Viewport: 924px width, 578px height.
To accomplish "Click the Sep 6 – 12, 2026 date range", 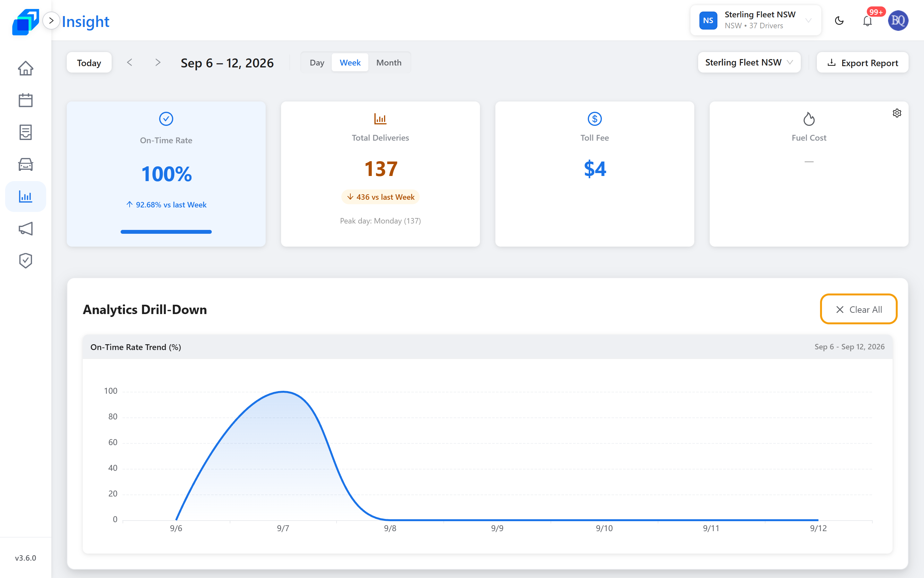I will (227, 63).
